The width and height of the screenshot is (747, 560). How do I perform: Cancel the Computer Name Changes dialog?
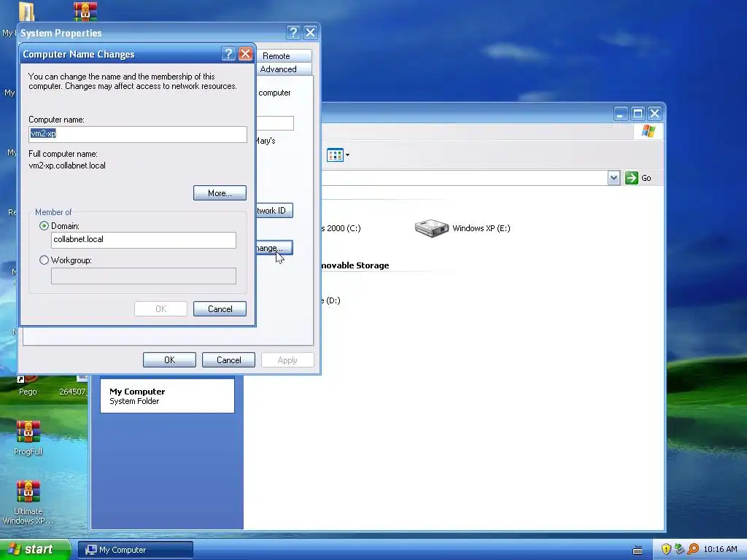pos(220,309)
